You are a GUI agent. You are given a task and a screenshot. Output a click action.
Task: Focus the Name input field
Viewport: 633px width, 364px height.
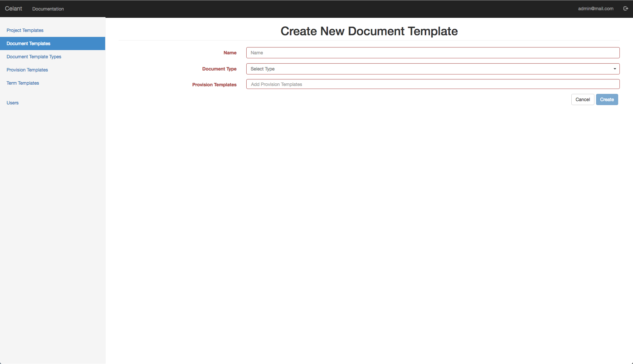click(x=433, y=53)
